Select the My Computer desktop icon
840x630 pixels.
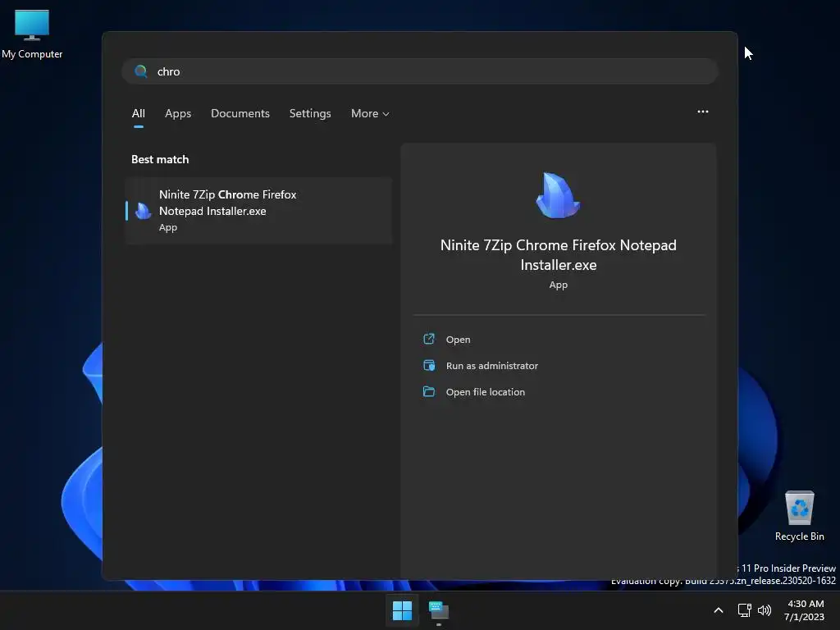[x=32, y=34]
